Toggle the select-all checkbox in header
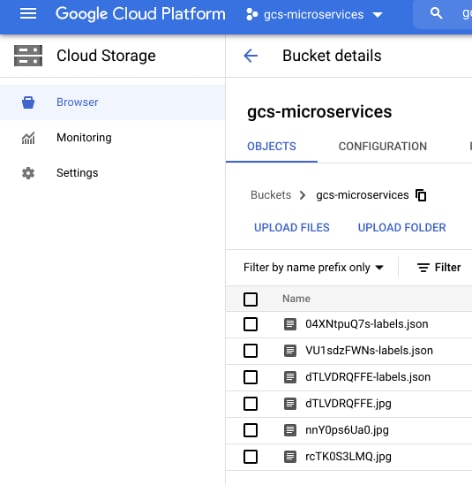The width and height of the screenshot is (472, 486). pos(250,299)
